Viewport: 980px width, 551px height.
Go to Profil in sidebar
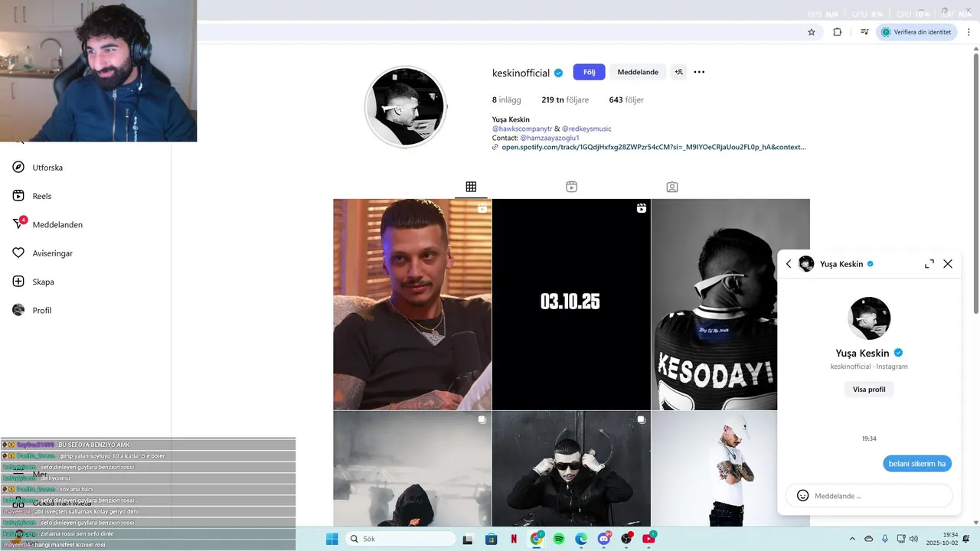pos(31,310)
